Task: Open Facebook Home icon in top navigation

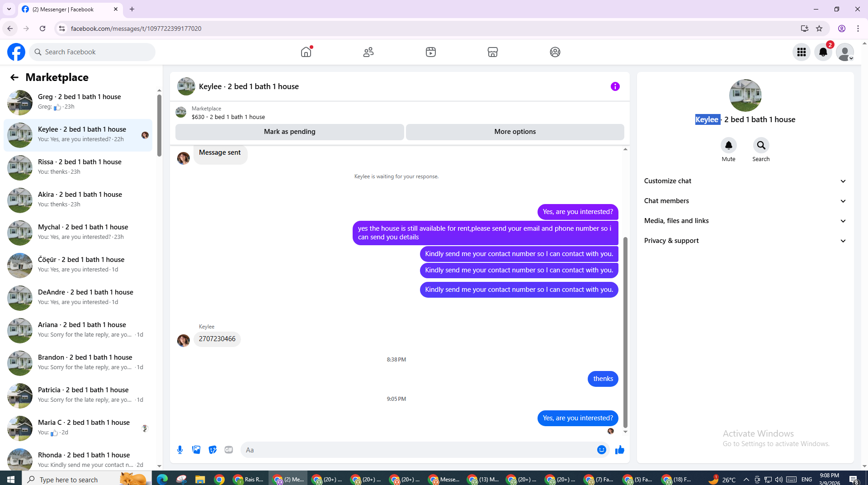Action: 306,52
